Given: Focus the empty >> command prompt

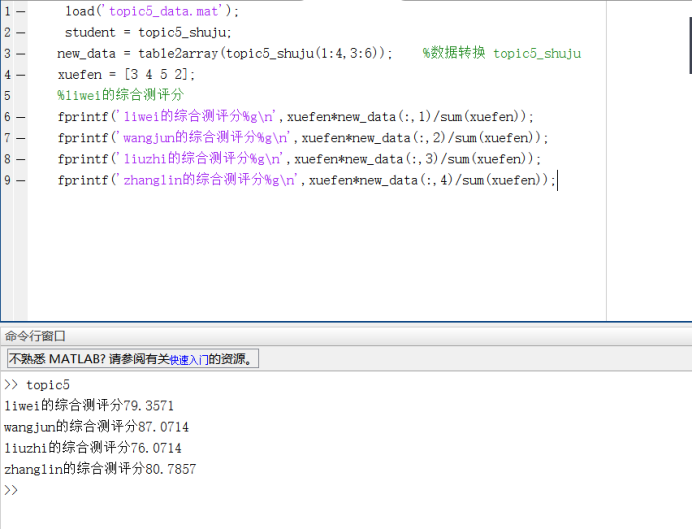Looking at the screenshot, I should (11, 490).
